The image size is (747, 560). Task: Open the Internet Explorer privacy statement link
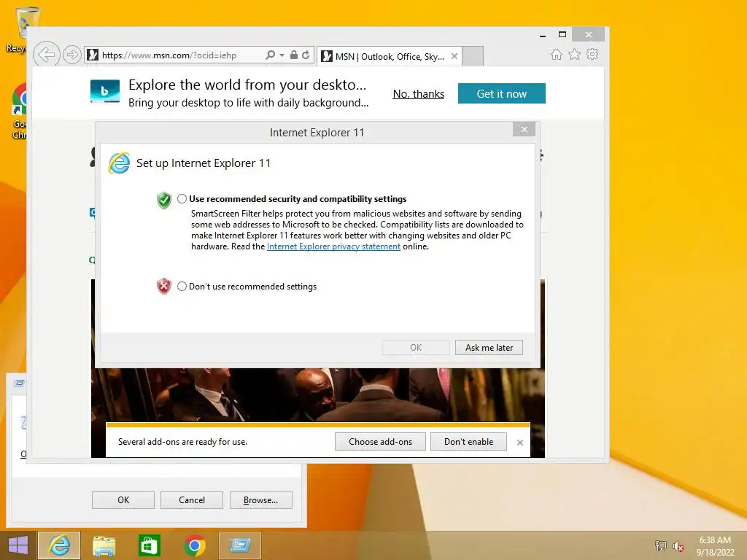tap(333, 246)
